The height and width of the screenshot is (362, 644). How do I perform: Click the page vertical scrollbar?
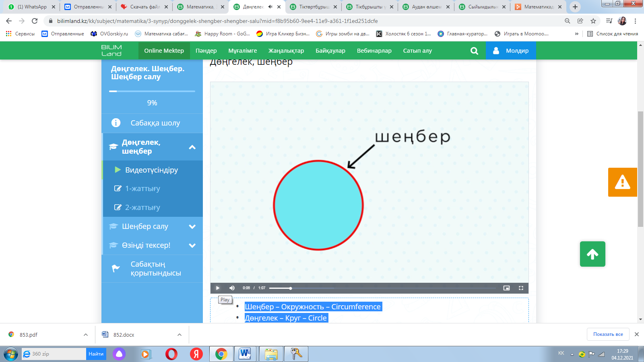tap(640, 169)
